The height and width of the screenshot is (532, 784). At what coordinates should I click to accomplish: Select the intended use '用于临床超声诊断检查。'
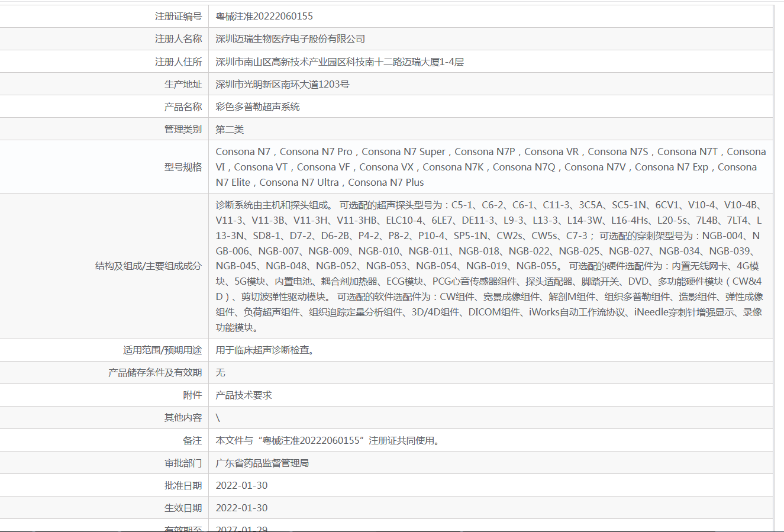coord(266,350)
